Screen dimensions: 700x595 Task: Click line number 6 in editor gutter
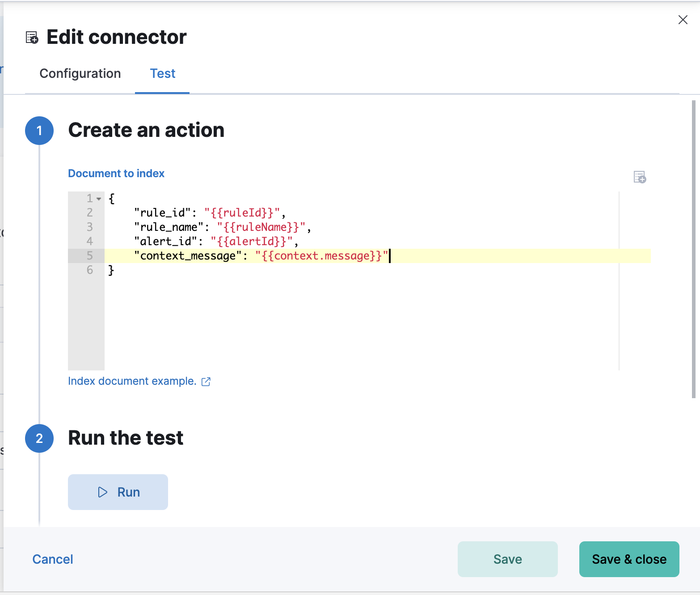(90, 270)
